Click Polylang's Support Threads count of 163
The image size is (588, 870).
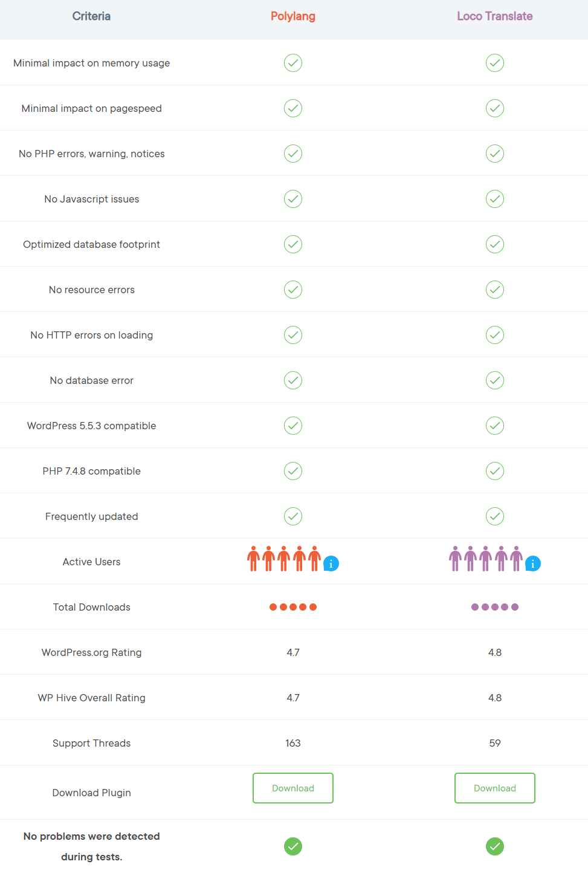[293, 743]
